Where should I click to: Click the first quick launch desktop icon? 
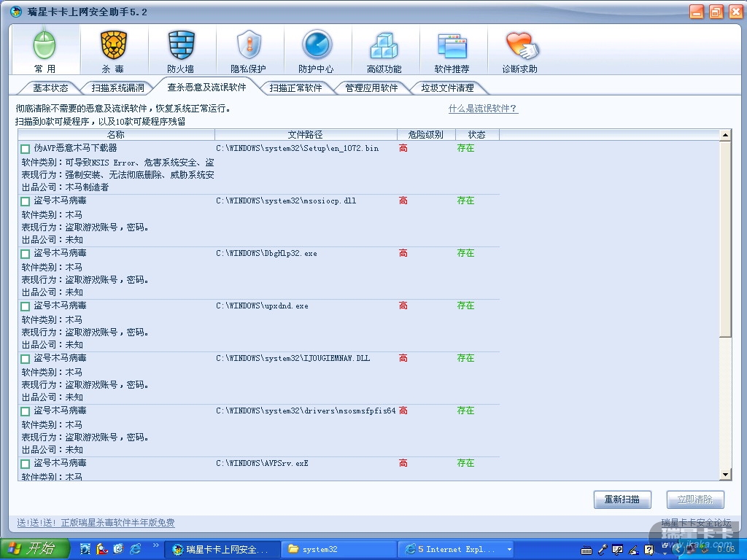pyautogui.click(x=85, y=549)
